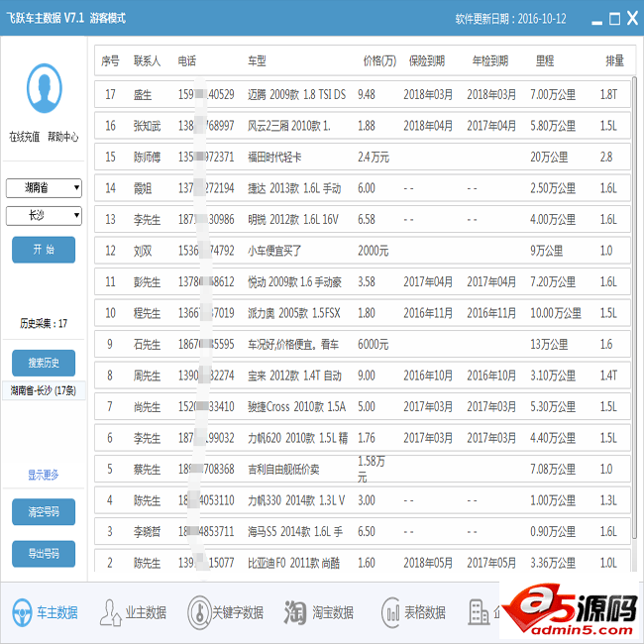Switch to the 车主数据 tab

point(57,612)
